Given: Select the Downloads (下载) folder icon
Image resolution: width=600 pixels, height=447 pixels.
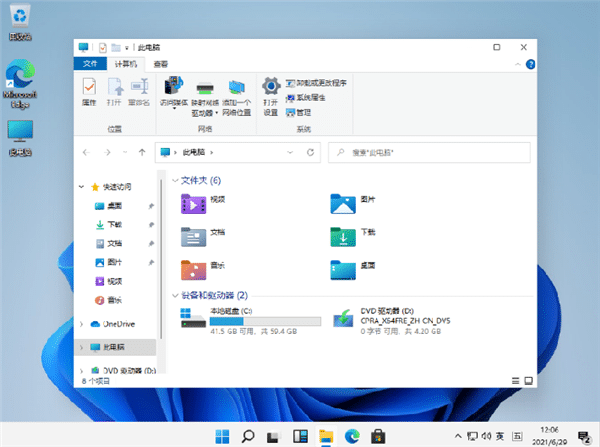Looking at the screenshot, I should coord(343,237).
